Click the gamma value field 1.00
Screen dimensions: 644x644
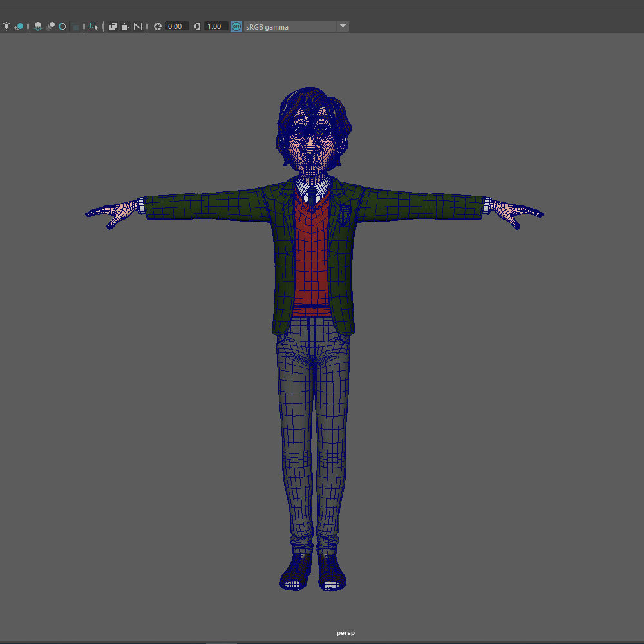click(x=216, y=26)
